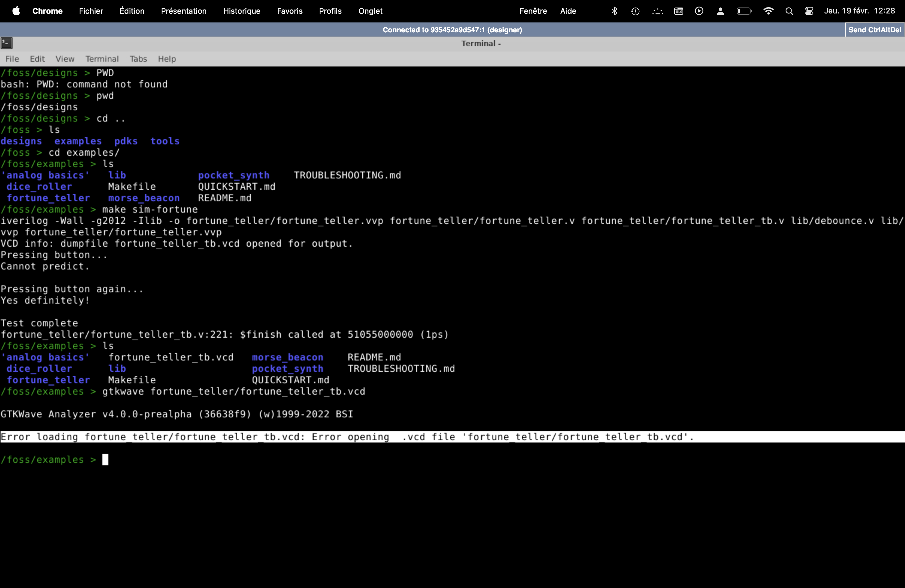Click the play circle menu bar icon
Screen dimensions: 905x588
coord(699,11)
